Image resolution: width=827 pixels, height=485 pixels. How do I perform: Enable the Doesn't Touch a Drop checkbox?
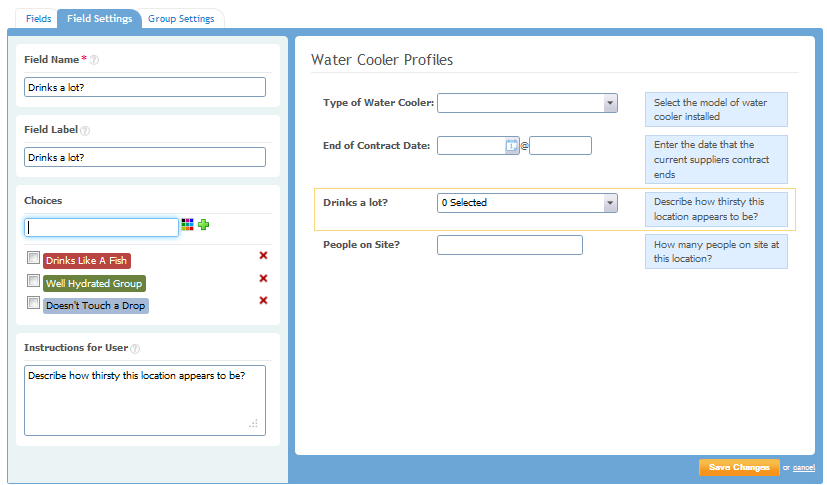click(33, 303)
